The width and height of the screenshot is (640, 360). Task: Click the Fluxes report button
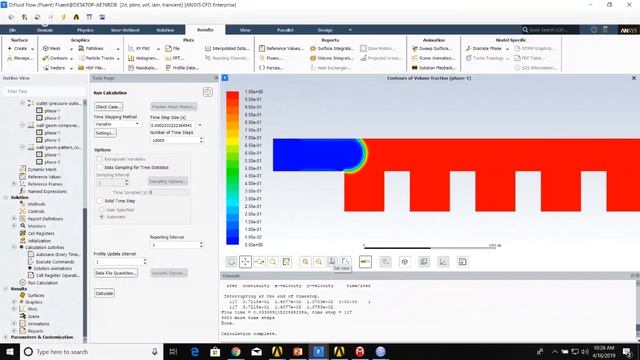271,58
